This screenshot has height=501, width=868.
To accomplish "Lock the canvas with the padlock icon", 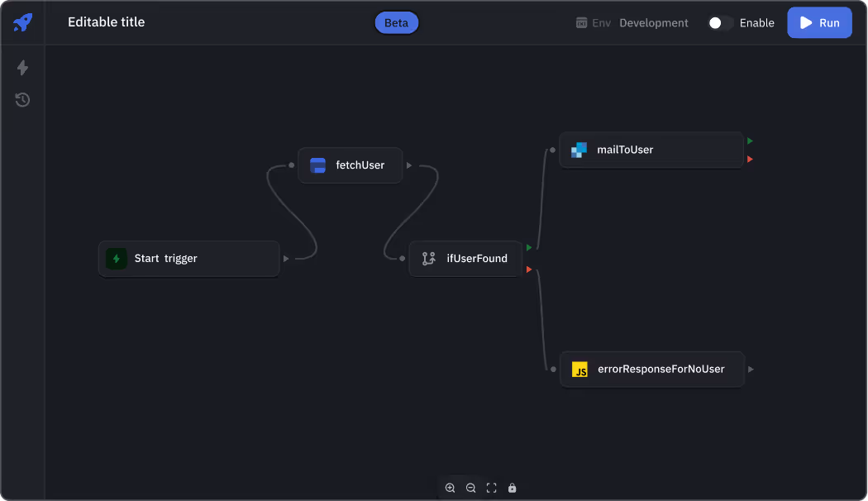I will point(512,488).
